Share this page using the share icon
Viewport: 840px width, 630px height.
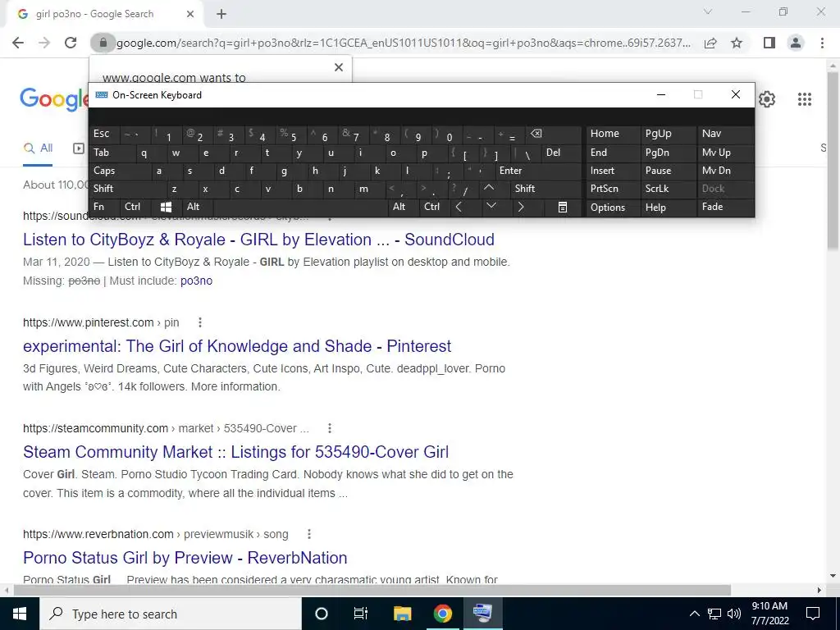(710, 43)
